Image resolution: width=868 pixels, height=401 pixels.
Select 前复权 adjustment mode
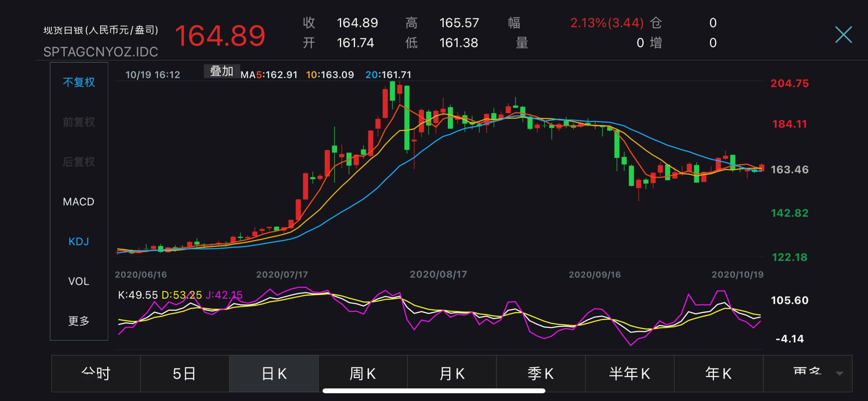79,122
